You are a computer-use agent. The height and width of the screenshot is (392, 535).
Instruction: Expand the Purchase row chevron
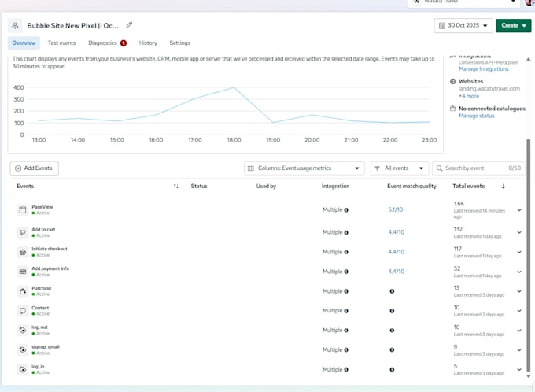pyautogui.click(x=519, y=291)
